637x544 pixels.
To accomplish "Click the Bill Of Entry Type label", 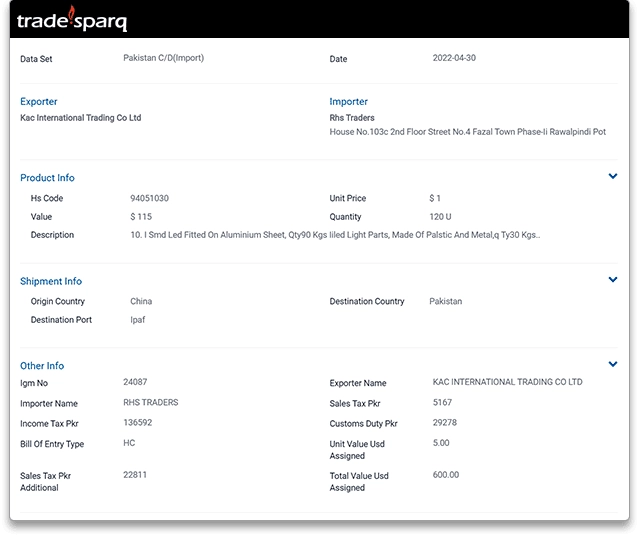I will click(x=52, y=444).
